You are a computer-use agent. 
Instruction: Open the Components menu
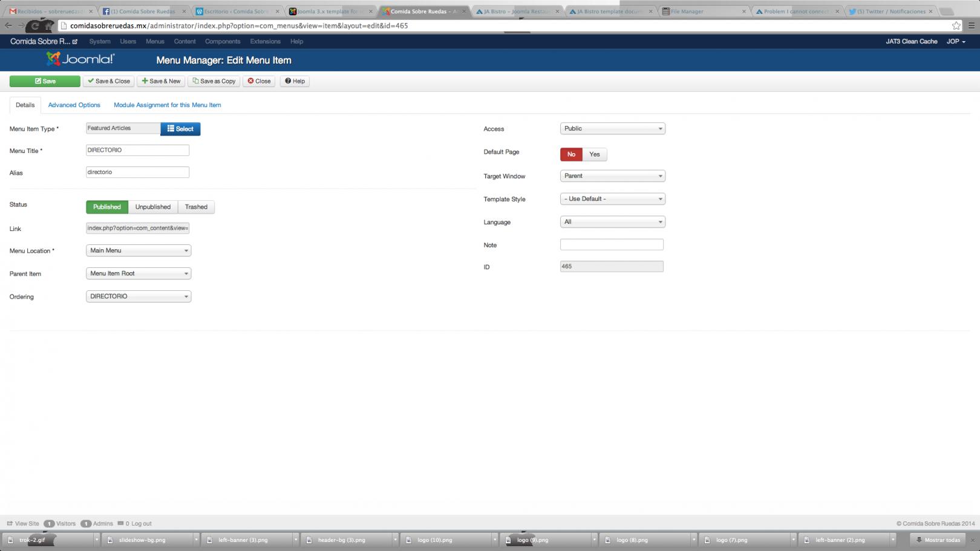pos(223,42)
